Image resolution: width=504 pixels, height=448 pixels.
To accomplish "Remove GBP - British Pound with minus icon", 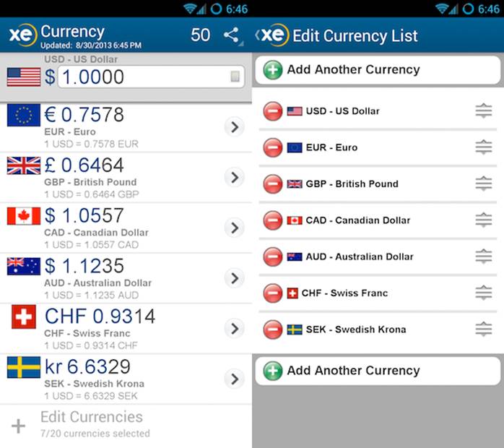I will pos(272,184).
